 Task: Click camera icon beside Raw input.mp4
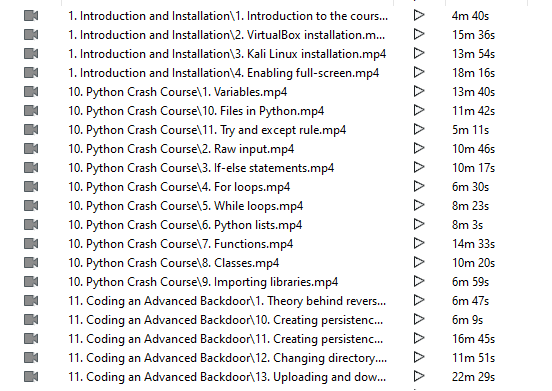(31, 149)
